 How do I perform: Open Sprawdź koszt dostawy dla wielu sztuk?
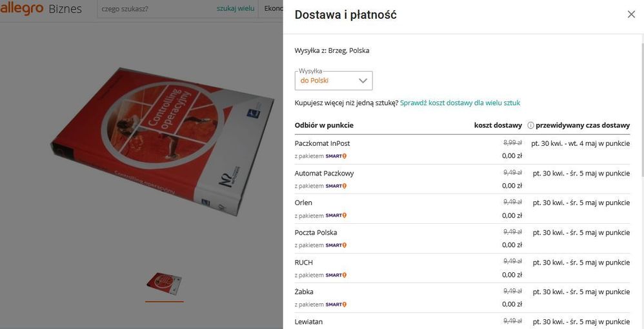coord(459,103)
